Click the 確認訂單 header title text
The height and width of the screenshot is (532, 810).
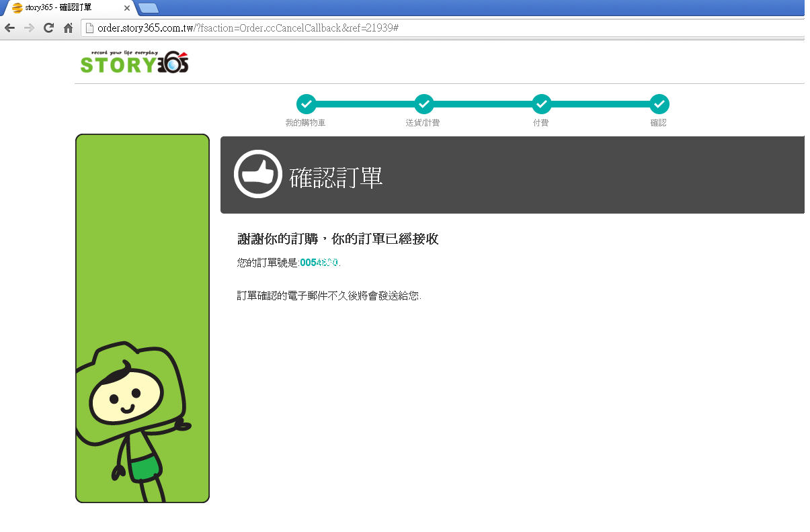click(x=336, y=177)
